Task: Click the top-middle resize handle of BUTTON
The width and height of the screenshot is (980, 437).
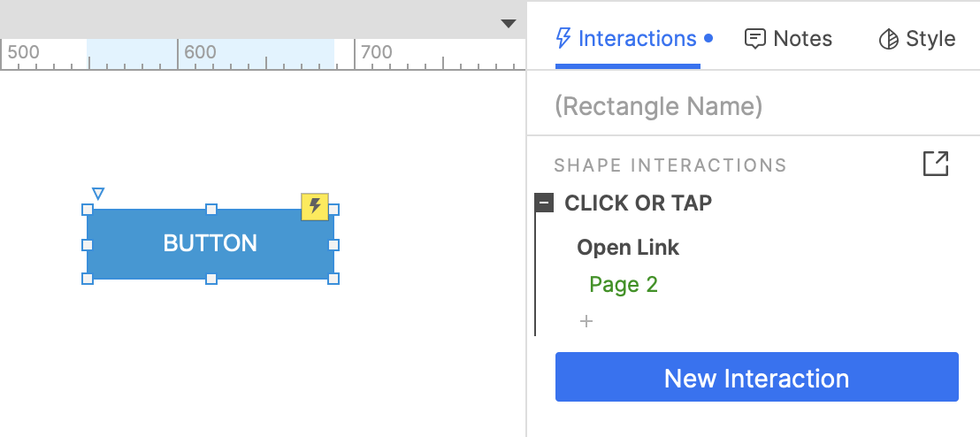Action: click(211, 210)
